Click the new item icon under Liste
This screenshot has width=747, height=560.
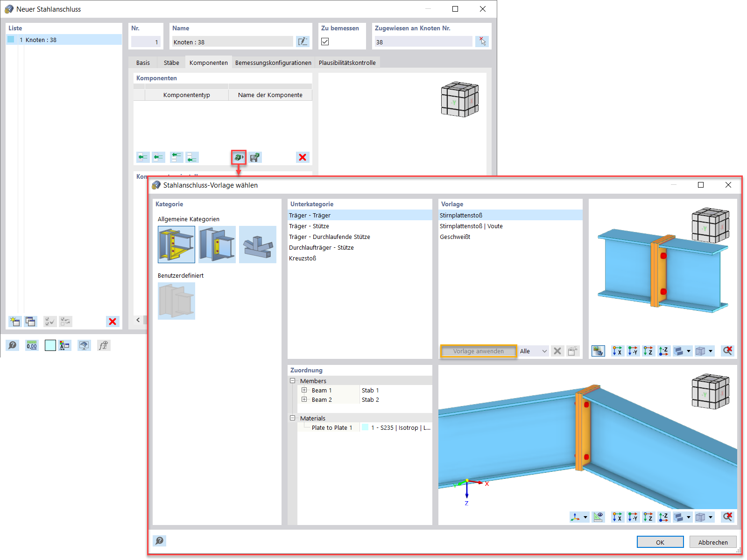tap(15, 321)
